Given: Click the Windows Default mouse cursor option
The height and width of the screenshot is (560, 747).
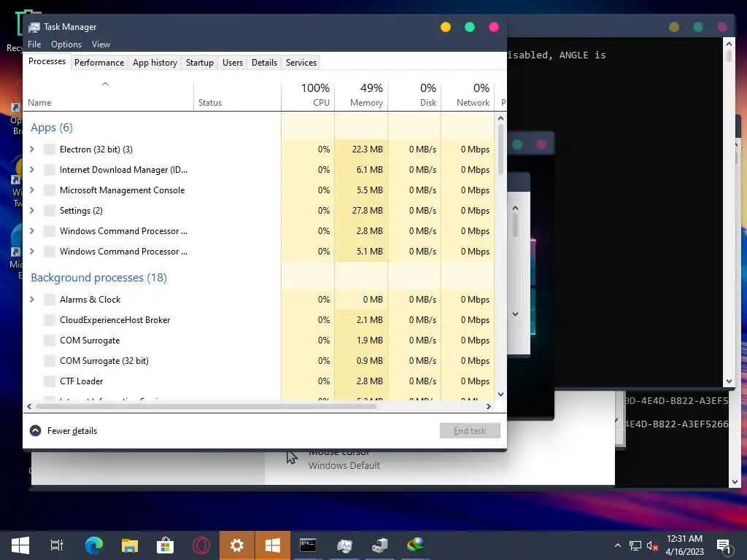Looking at the screenshot, I should [x=344, y=466].
